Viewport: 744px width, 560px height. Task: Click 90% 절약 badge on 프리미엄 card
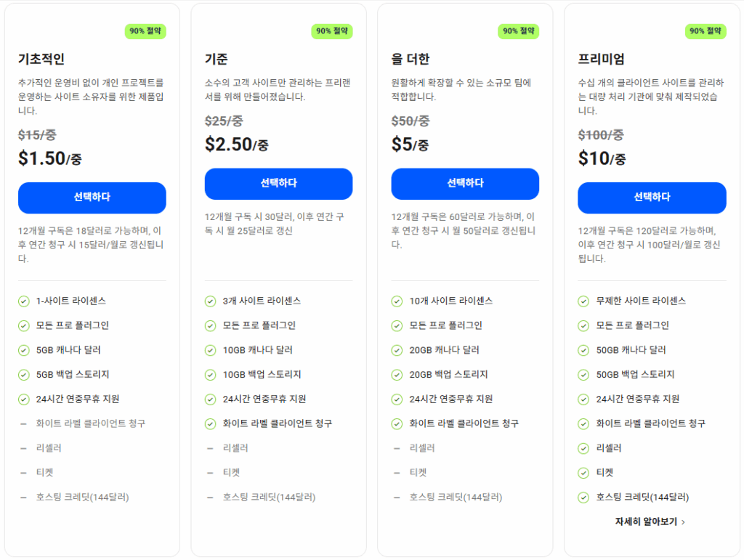click(705, 31)
